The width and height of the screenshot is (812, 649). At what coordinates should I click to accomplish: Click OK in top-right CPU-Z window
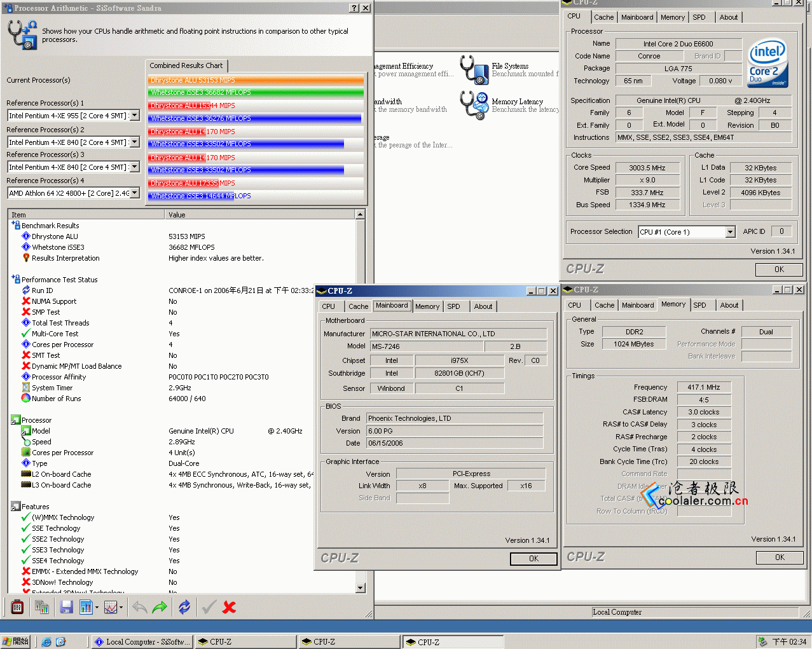[779, 270]
